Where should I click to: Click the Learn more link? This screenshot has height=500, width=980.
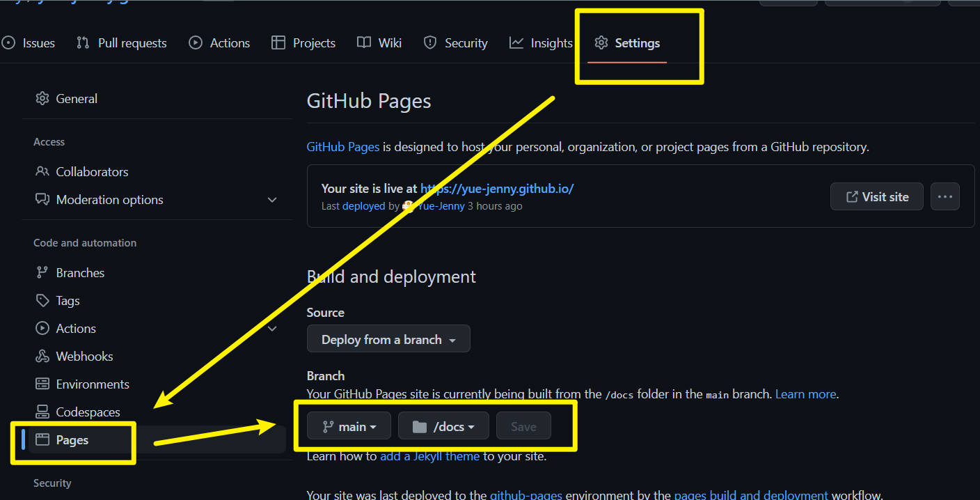805,394
